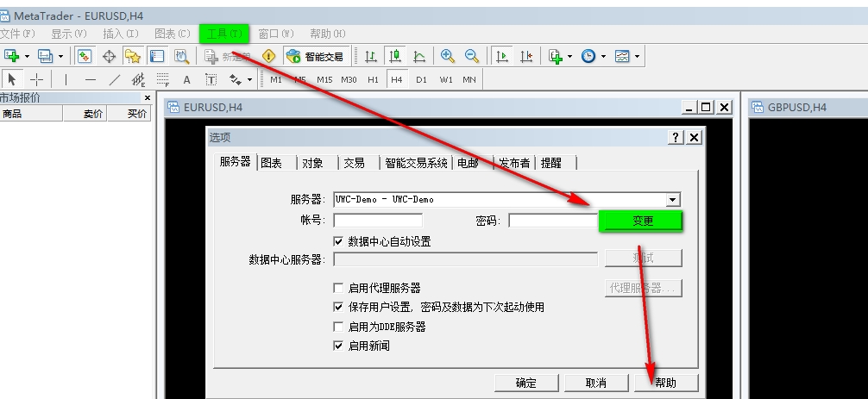The width and height of the screenshot is (868, 399).
Task: Open the 插入(I) menu
Action: pos(121,34)
